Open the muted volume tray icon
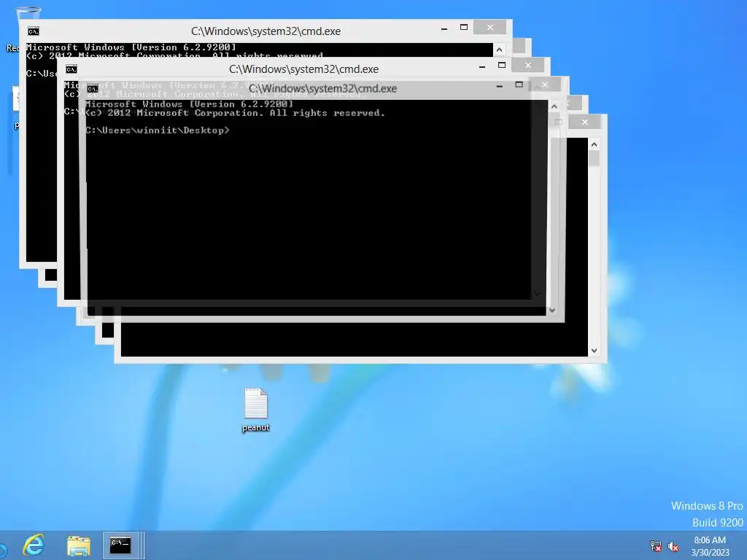 point(673,546)
